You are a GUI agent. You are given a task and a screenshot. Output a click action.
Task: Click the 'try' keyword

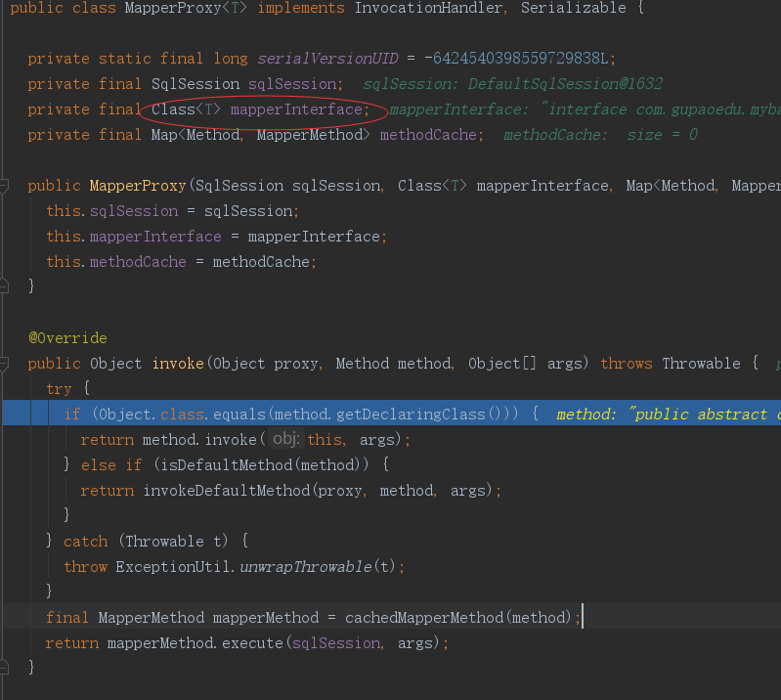pos(59,388)
